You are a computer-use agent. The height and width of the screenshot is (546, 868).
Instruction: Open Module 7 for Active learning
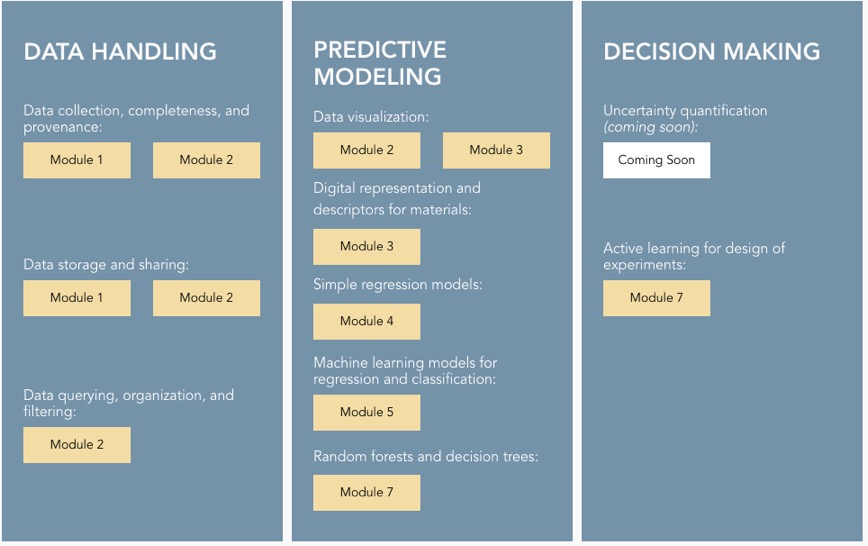[x=656, y=298]
